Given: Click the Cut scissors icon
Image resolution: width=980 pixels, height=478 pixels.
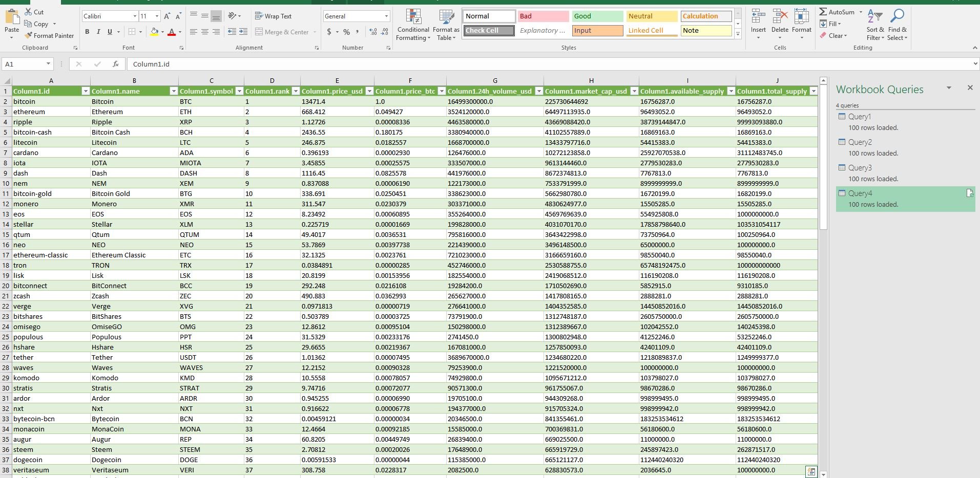Looking at the screenshot, I should pos(28,12).
